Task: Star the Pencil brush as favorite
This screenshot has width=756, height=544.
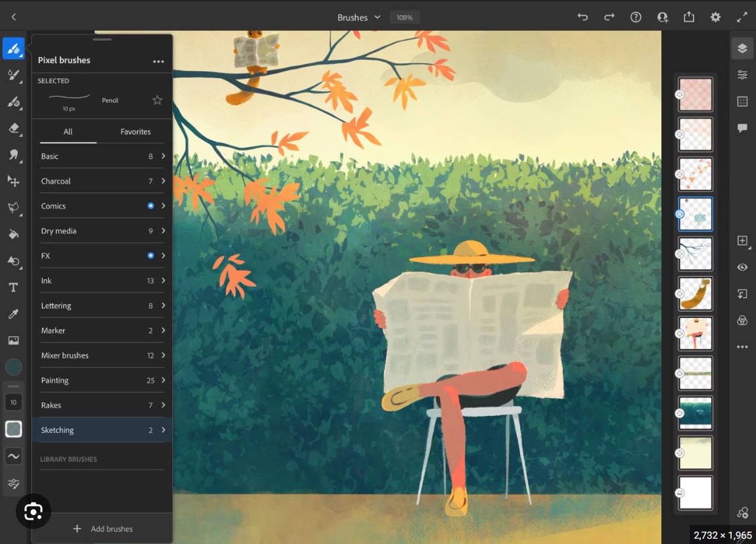Action: click(x=157, y=100)
